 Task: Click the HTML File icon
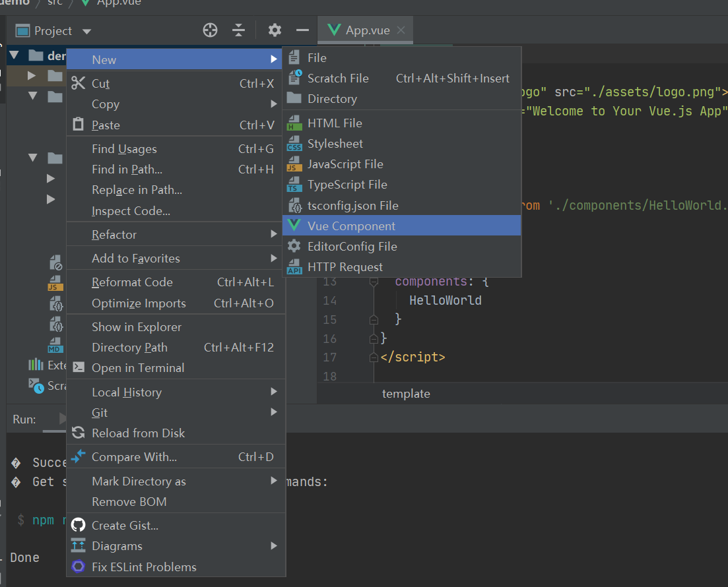click(x=294, y=123)
